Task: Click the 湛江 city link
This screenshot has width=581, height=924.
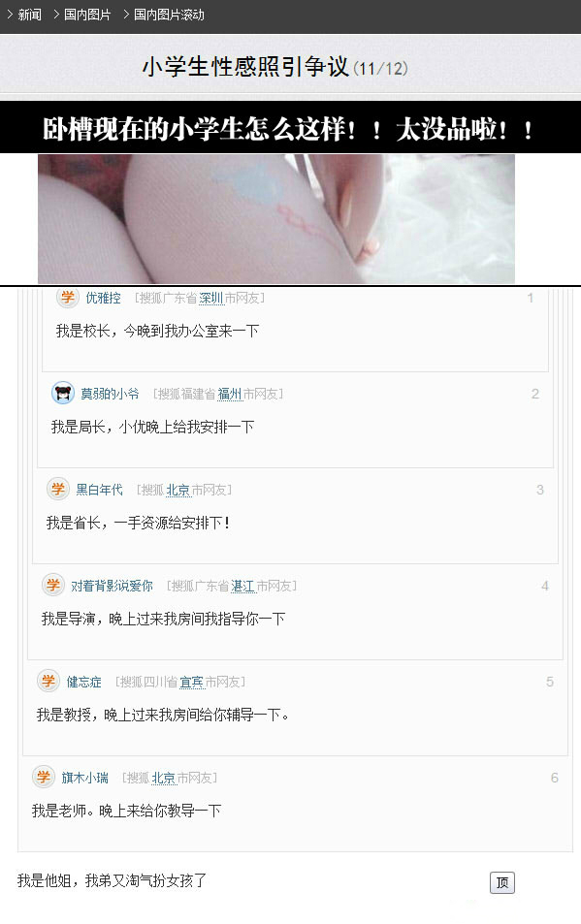Action: coord(242,586)
